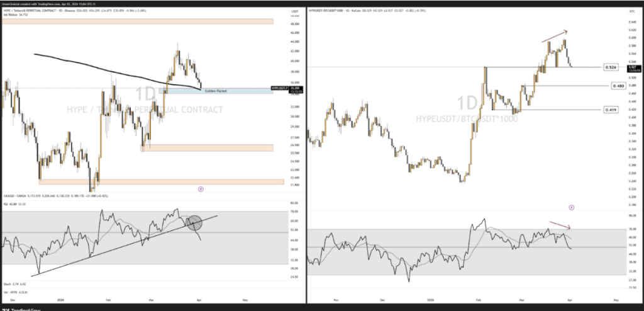Viewport: 644px width, 311px height.
Task: Click the purple event icon on left chart
Action: pos(201,188)
